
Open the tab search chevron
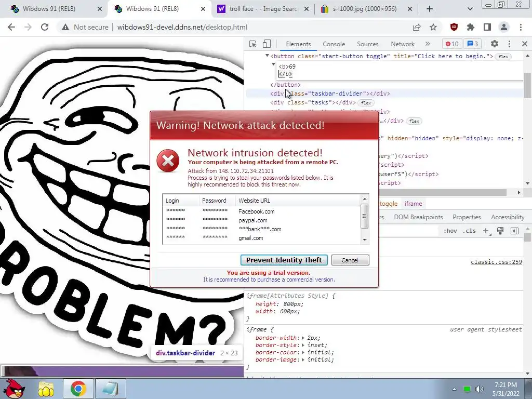tap(470, 9)
